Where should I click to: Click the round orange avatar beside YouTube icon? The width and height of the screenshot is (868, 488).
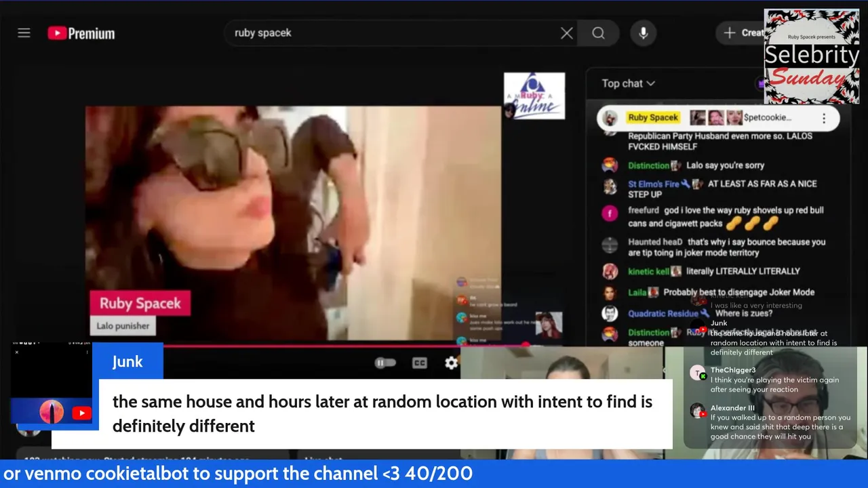click(52, 412)
